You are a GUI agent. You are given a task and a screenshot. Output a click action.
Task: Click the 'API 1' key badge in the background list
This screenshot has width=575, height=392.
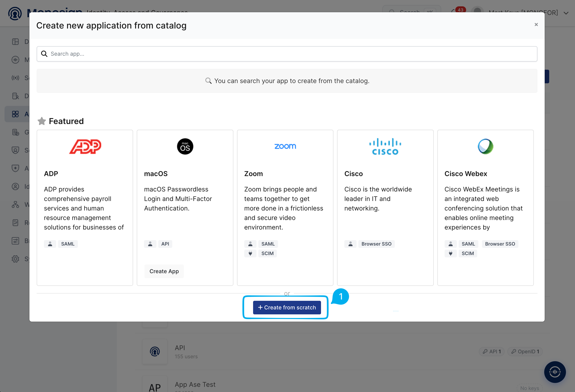coord(492,351)
